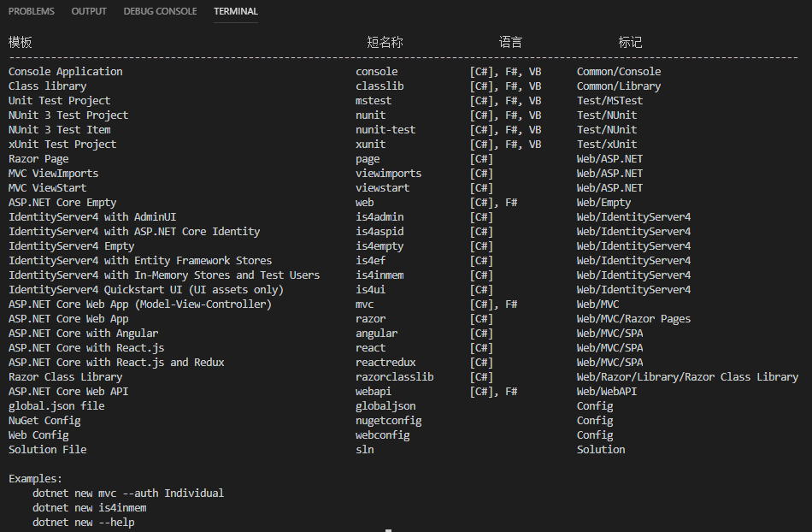
Task: Click the 'sln' short name
Action: [365, 448]
